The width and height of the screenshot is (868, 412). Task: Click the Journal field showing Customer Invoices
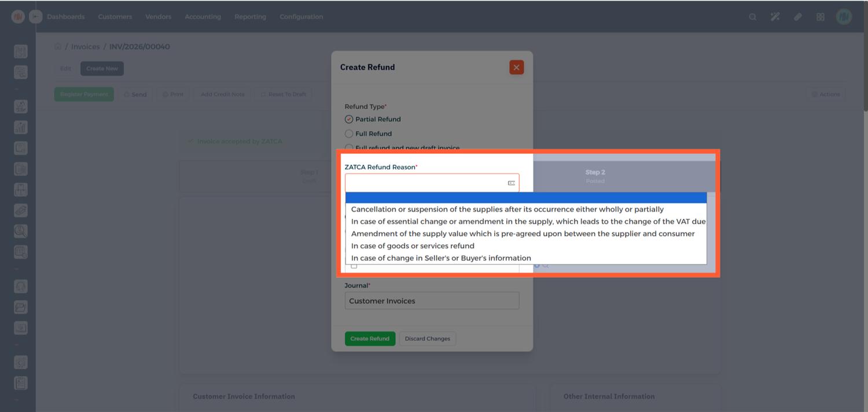tap(432, 301)
